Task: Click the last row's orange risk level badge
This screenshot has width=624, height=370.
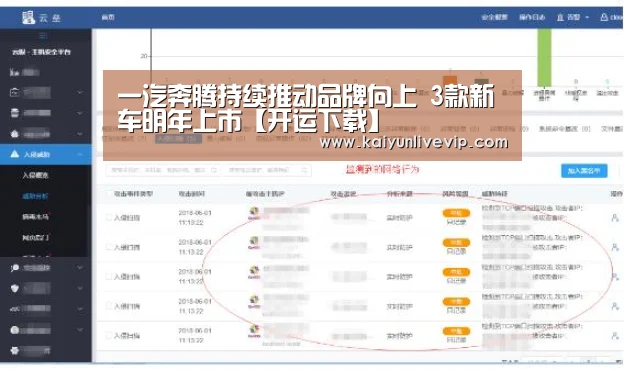Action: [x=456, y=331]
